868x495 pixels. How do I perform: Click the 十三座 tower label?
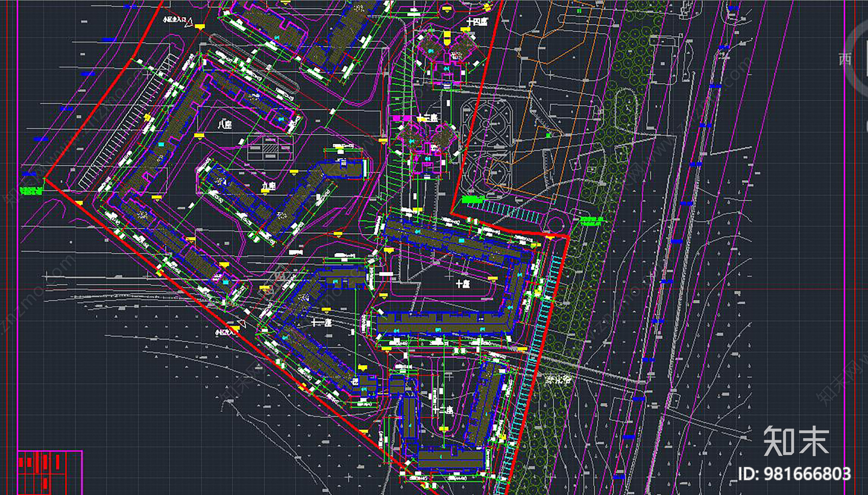tap(427, 118)
